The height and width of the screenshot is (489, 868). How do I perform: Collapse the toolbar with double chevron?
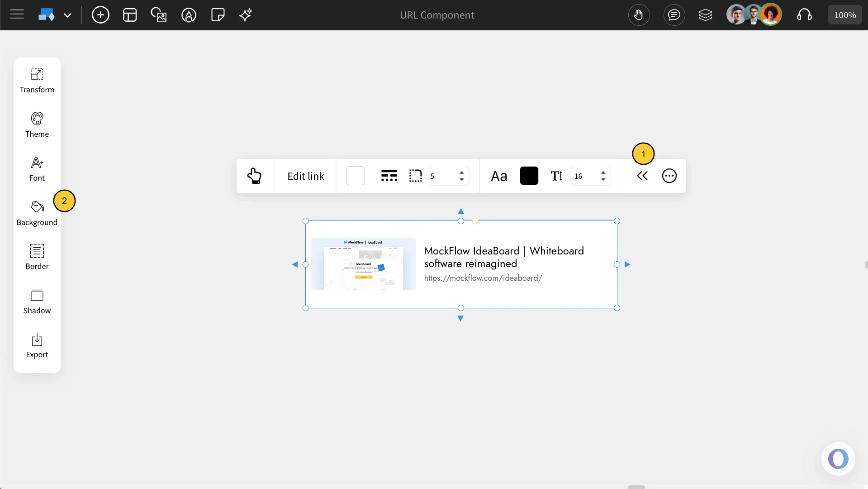642,176
